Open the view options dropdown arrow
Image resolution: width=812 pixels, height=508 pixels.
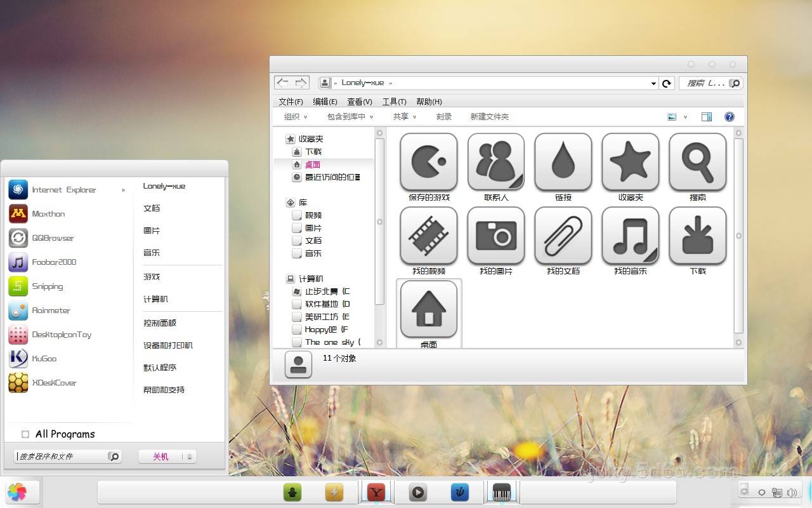tap(685, 117)
